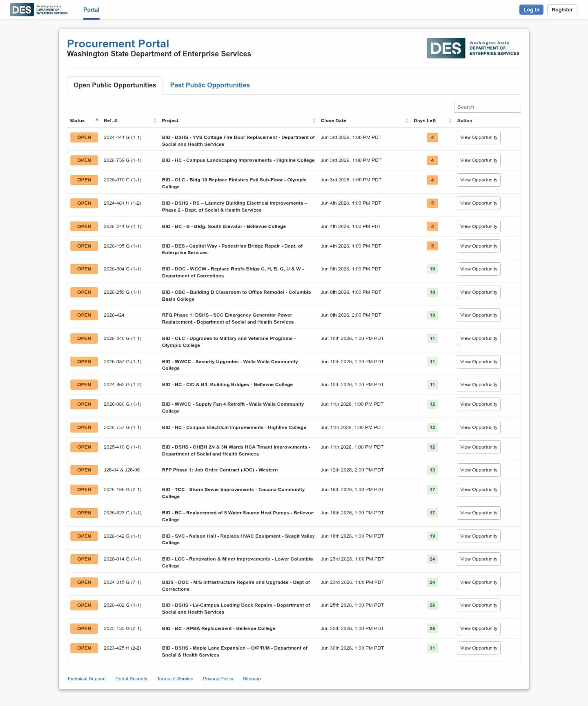
Task: Sort by Close Date using its sort arrows
Action: pyautogui.click(x=407, y=121)
